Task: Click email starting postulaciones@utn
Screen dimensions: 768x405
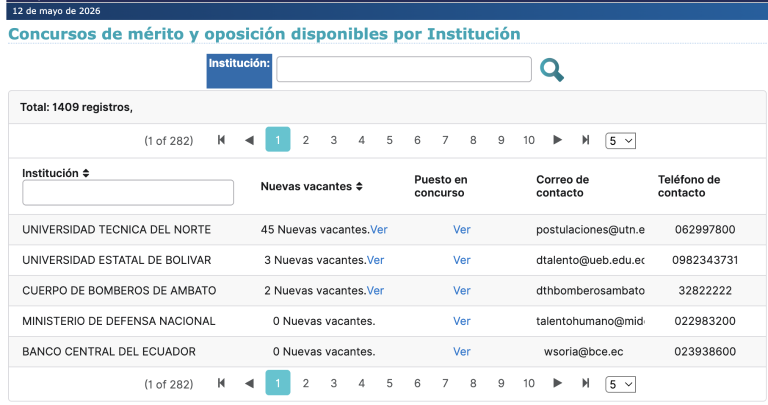Action: (x=590, y=229)
